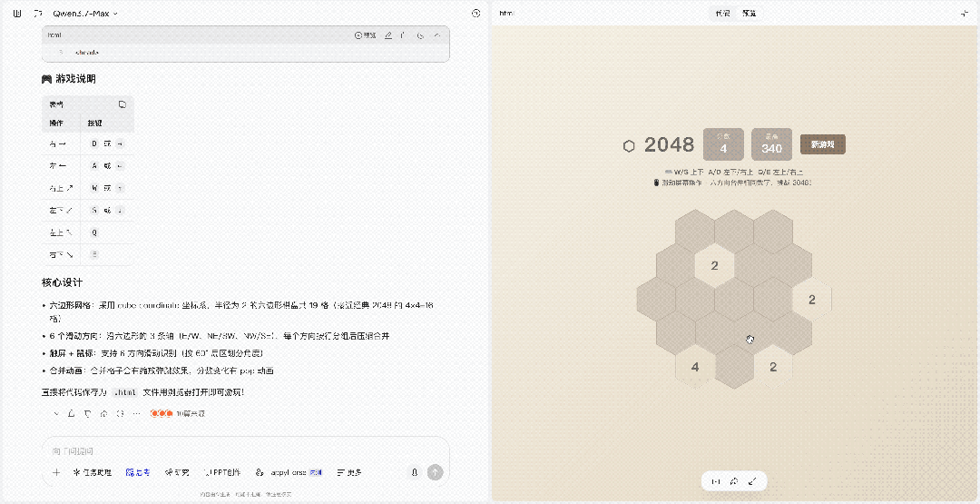980x504 pixels.
Task: Click the hexagon logo beside 2048
Action: (629, 145)
